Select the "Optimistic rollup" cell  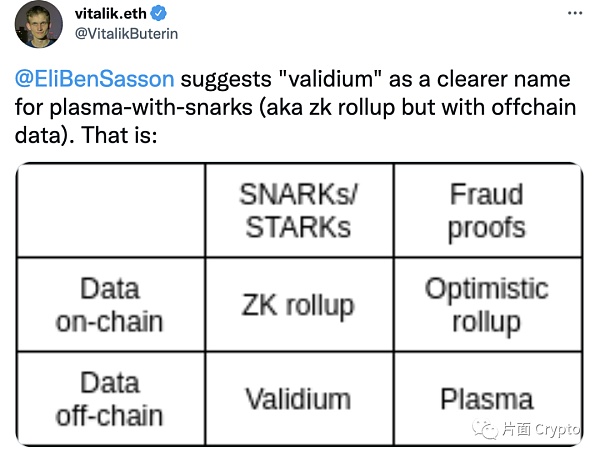tap(486, 305)
